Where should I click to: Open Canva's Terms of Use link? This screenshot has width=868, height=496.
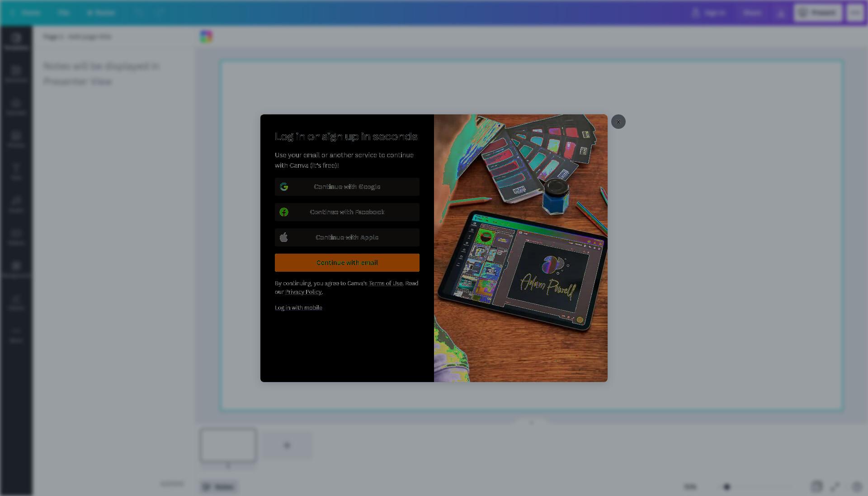(x=386, y=283)
